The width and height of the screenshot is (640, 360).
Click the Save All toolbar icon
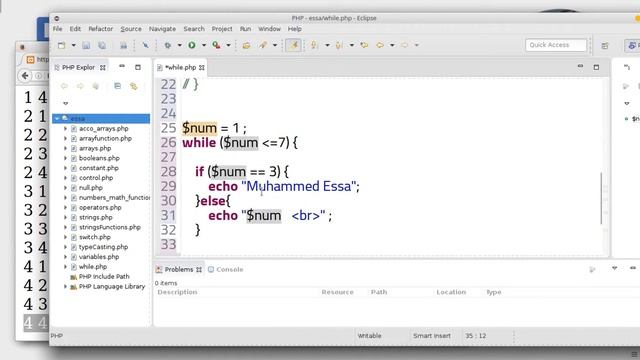tap(102, 45)
